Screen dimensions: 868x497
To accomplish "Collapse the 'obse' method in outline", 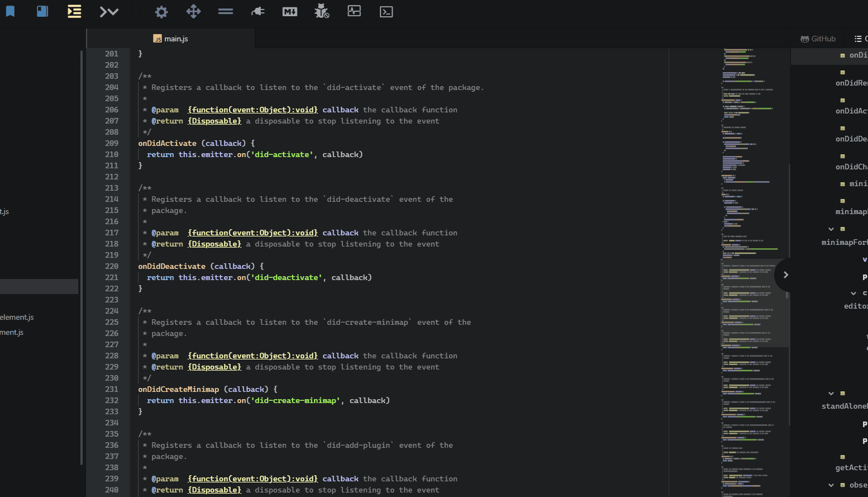I will click(x=831, y=485).
